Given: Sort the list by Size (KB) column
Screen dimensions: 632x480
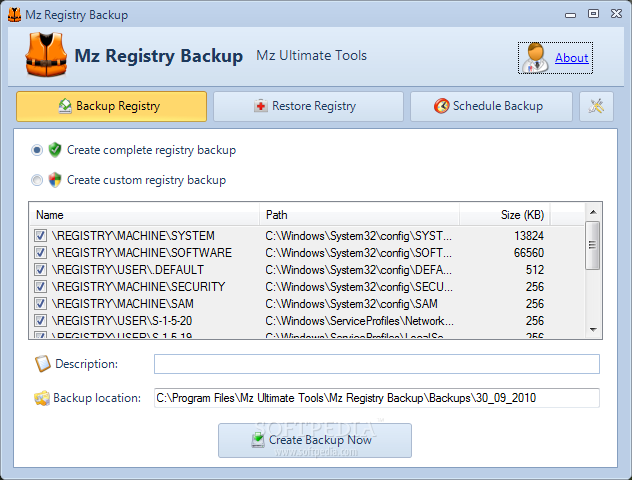Looking at the screenshot, I should point(522,214).
